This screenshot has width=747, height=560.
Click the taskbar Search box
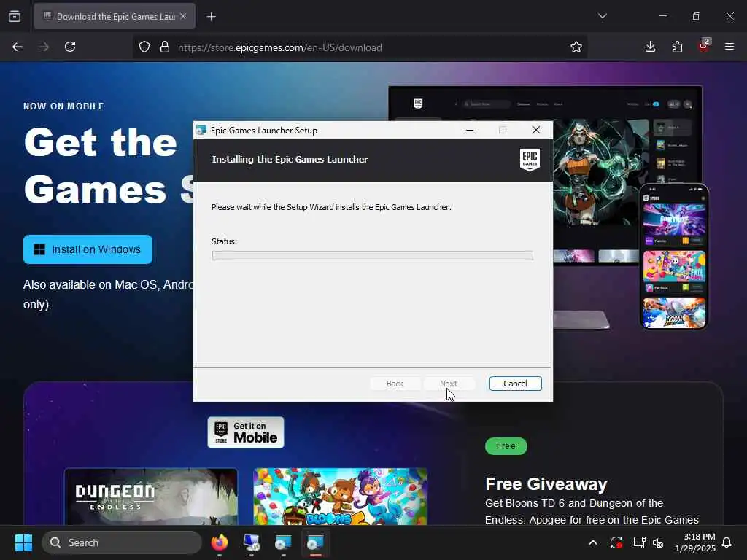click(122, 542)
